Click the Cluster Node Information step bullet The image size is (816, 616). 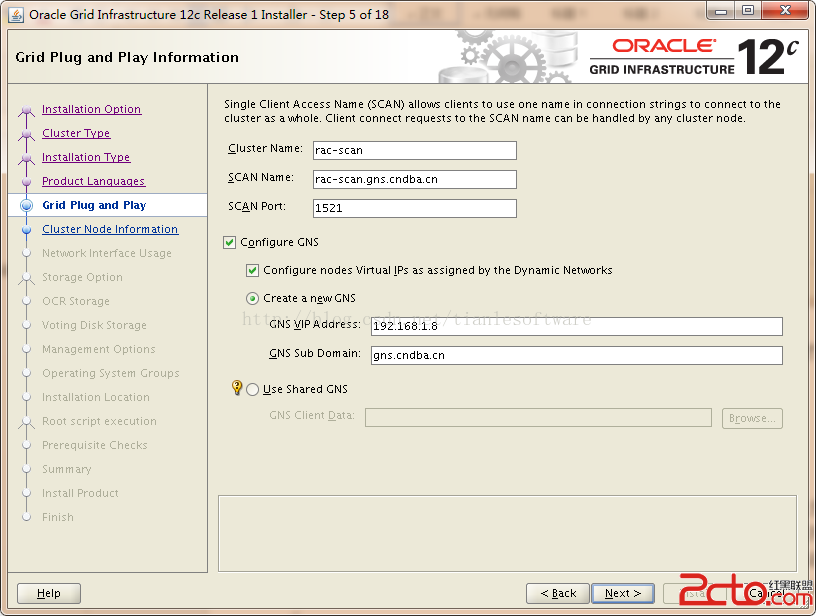click(27, 229)
